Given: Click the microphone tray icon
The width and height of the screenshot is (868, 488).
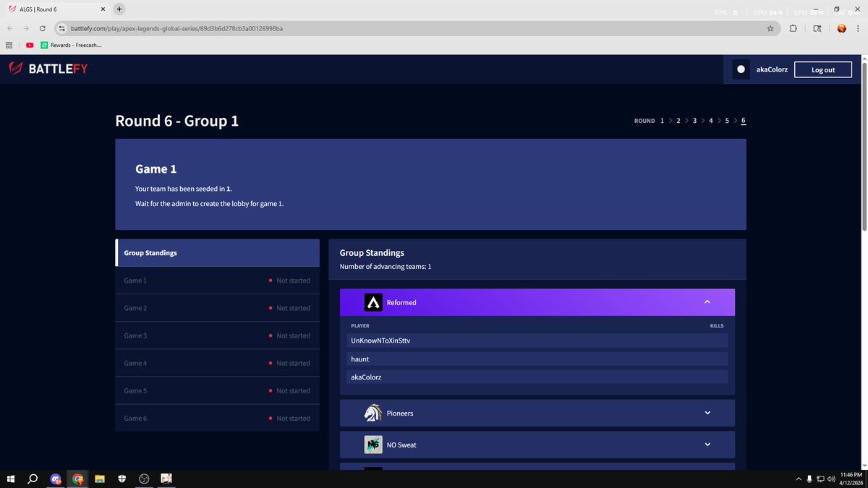Looking at the screenshot, I should tap(809, 479).
